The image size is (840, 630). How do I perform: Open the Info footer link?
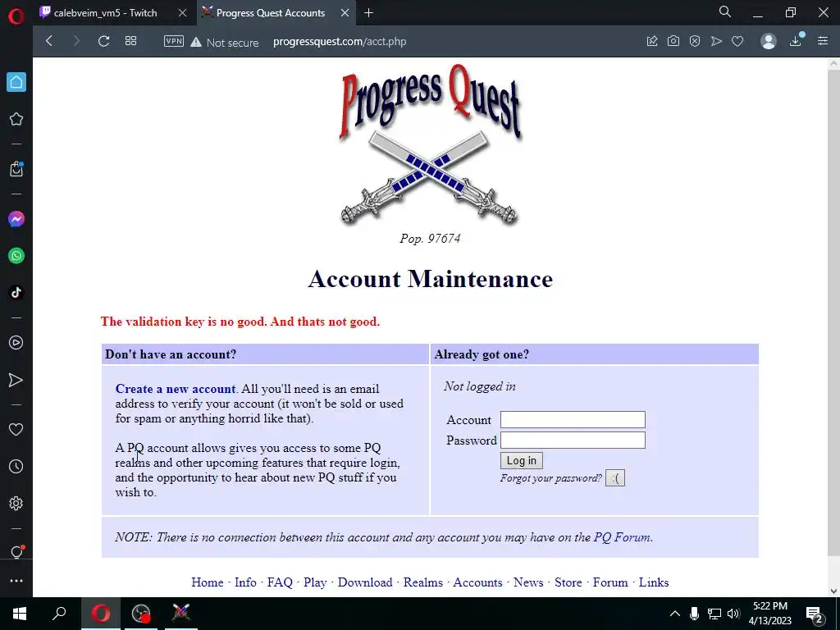[x=245, y=582]
